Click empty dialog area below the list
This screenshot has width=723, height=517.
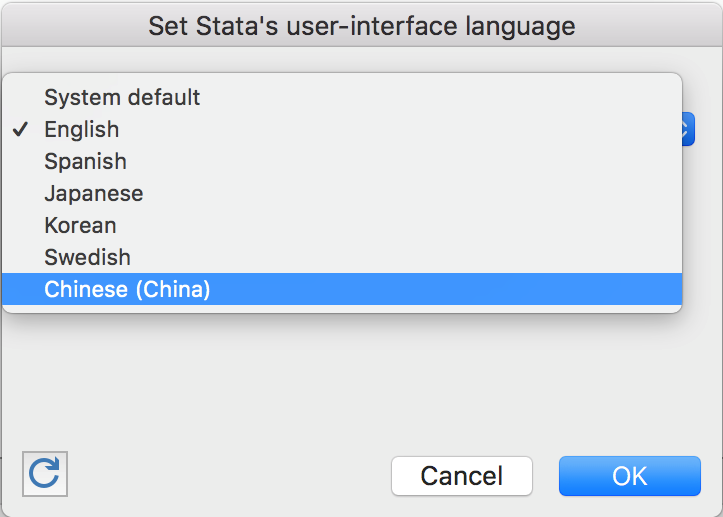(360, 380)
